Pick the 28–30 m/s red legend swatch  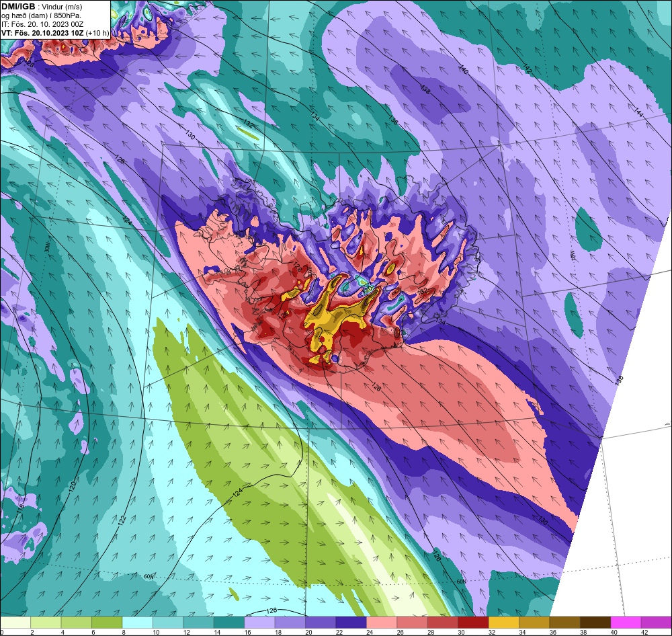point(443,623)
